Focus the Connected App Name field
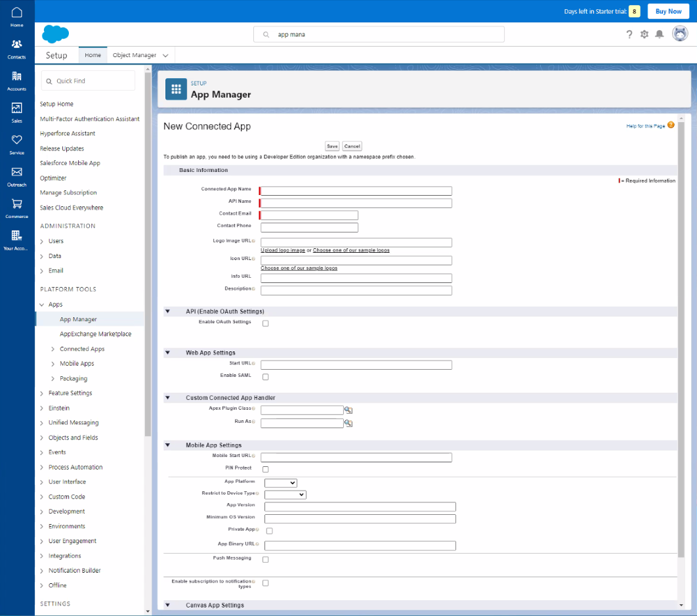The width and height of the screenshot is (697, 616). coord(356,191)
